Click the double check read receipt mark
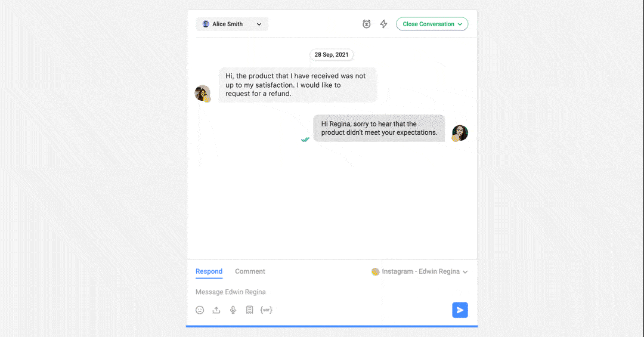This screenshot has height=337, width=644. click(305, 140)
